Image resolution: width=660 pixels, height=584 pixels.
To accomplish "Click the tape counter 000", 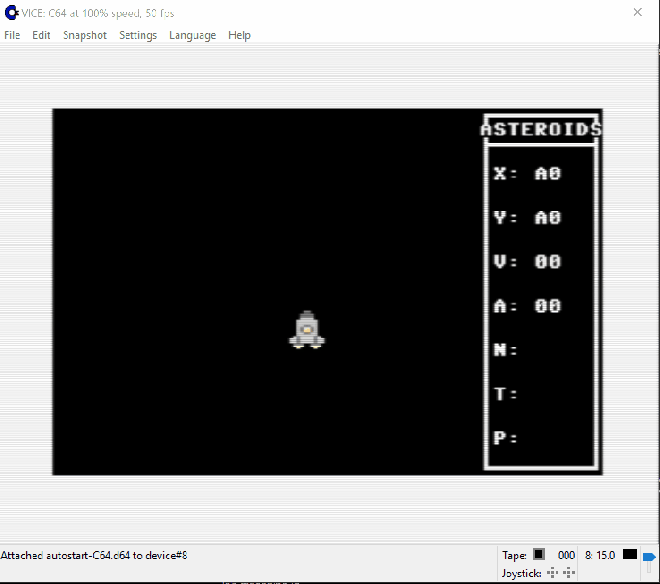I will pyautogui.click(x=566, y=555).
